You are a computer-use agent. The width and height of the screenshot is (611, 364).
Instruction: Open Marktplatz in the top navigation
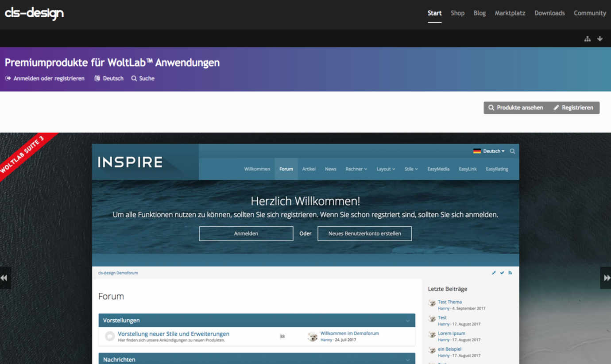tap(510, 13)
